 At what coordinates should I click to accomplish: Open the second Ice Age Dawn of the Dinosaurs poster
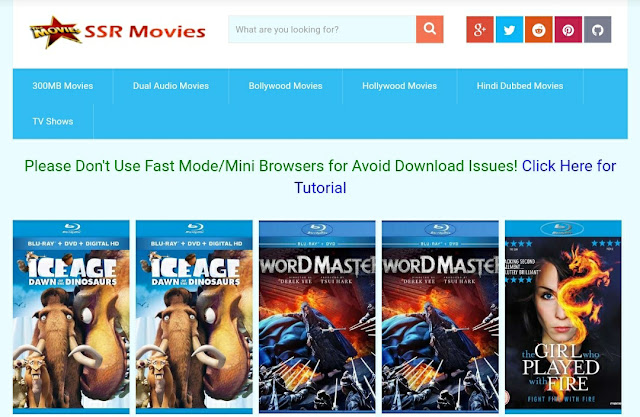pyautogui.click(x=194, y=317)
